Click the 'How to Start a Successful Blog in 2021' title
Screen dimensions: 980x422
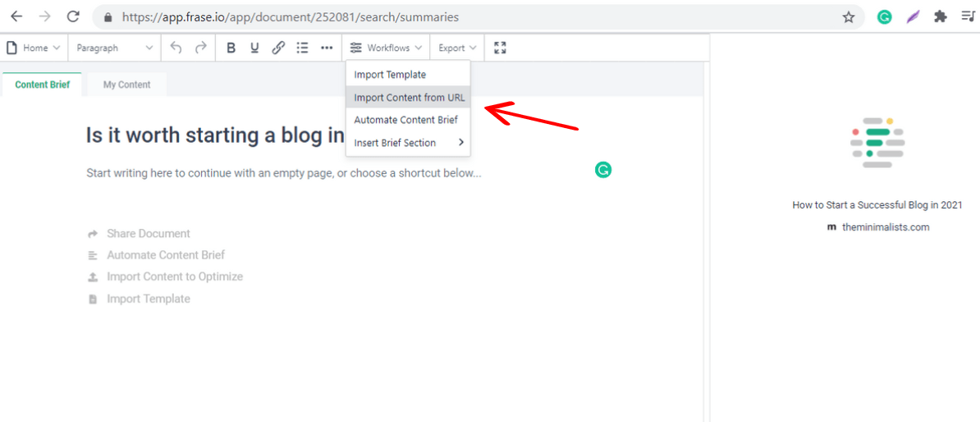click(877, 204)
